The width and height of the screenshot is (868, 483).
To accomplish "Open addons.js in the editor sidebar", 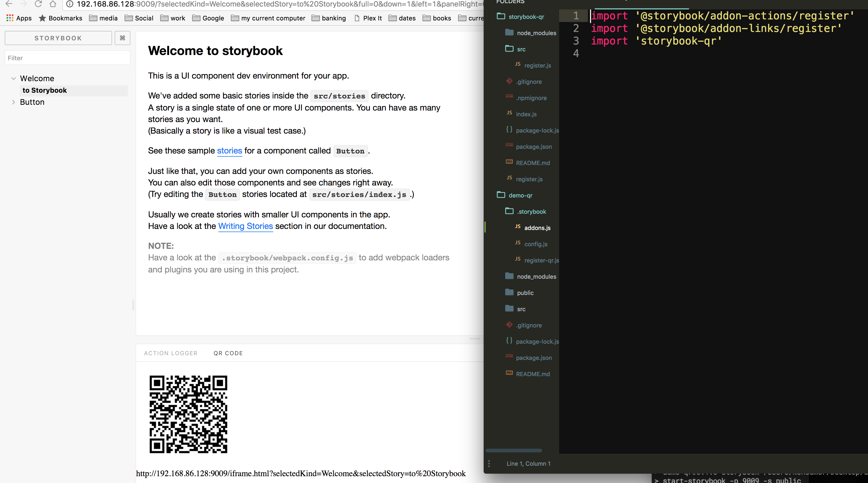I will pyautogui.click(x=537, y=228).
